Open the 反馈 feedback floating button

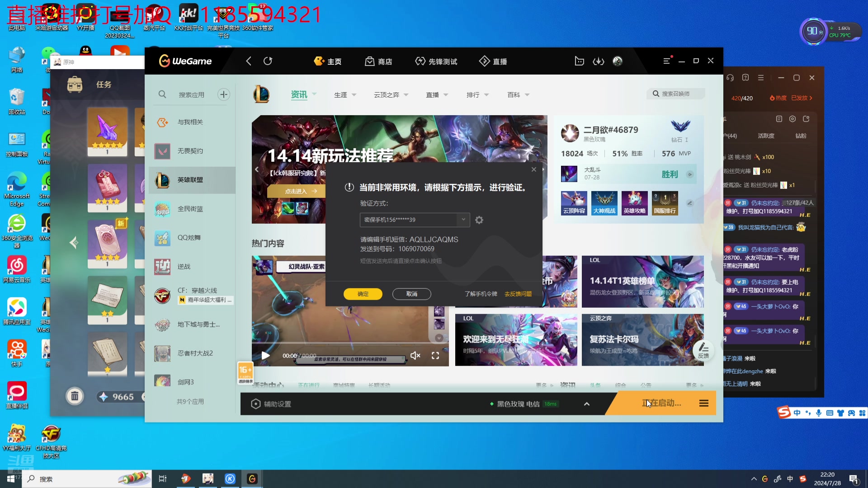pos(703,350)
